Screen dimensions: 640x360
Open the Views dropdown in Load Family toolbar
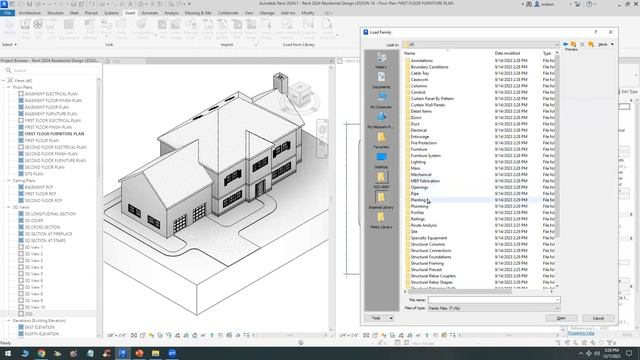click(x=606, y=44)
